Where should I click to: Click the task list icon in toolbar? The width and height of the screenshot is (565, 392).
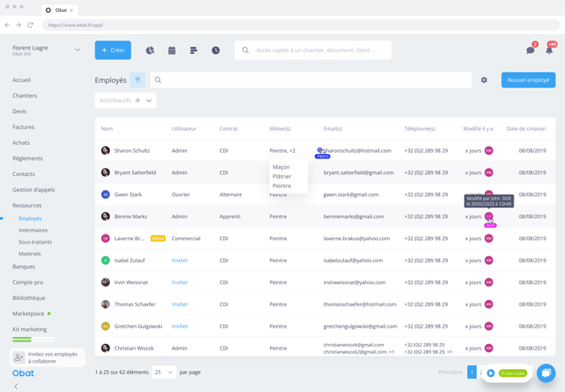[193, 51]
